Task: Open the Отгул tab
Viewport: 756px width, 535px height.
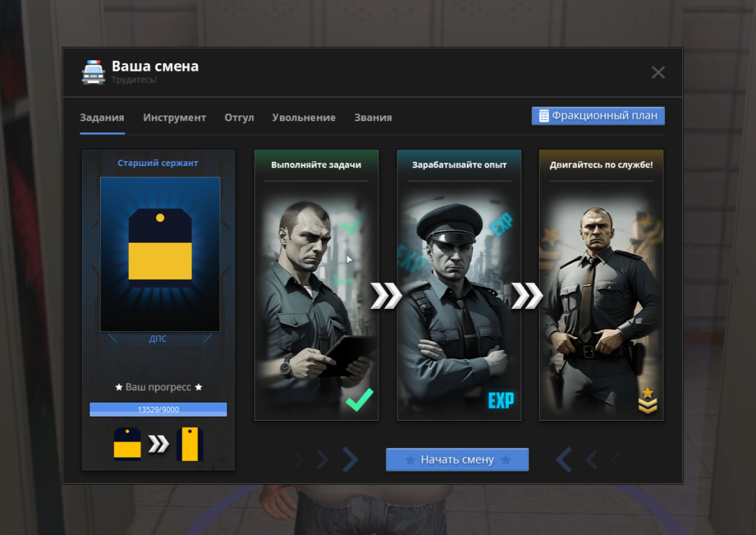Action: pyautogui.click(x=239, y=117)
